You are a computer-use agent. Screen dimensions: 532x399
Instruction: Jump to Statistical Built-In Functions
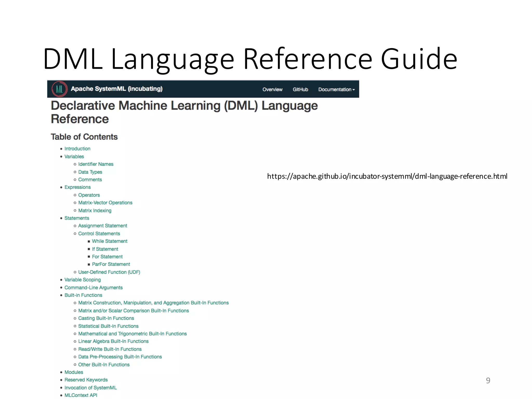[108, 326]
